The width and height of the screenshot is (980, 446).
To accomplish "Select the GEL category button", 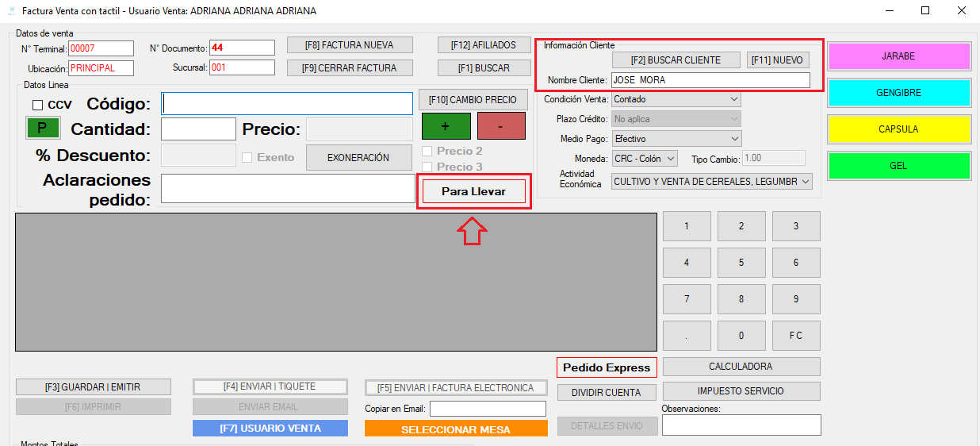I will coord(898,166).
